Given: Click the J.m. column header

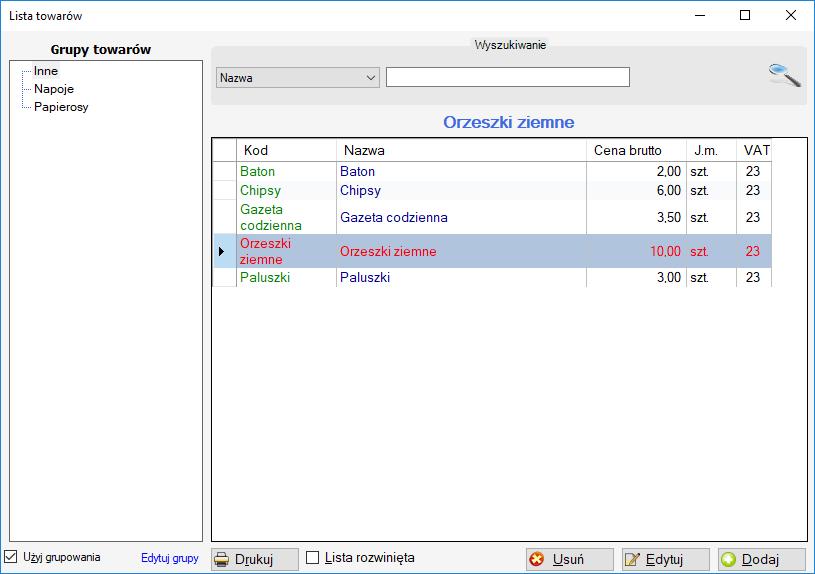Looking at the screenshot, I should [x=712, y=150].
